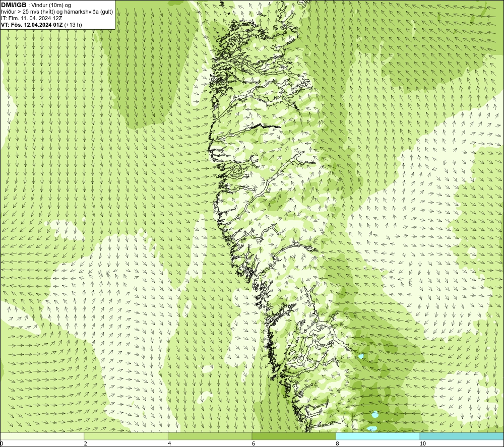Click the legend tick label '10'
Image resolution: width=504 pixels, height=447 pixels.
tap(423, 443)
